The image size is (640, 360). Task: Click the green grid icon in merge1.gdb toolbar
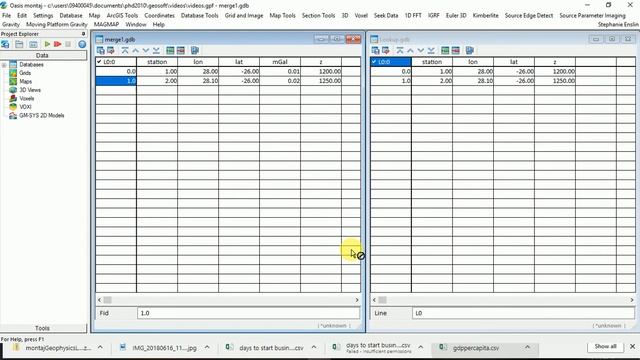tap(170, 50)
